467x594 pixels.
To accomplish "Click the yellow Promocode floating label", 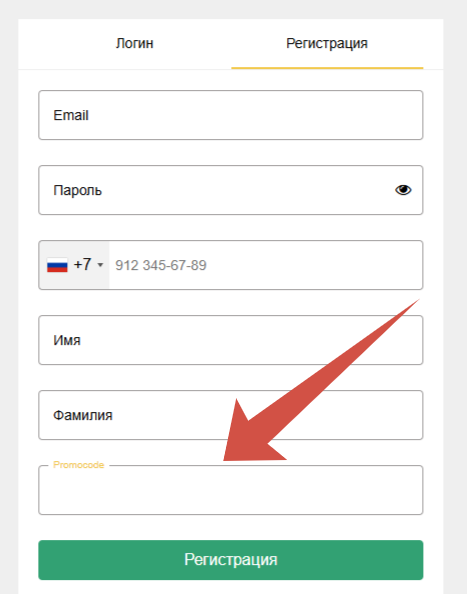I will pos(78,465).
